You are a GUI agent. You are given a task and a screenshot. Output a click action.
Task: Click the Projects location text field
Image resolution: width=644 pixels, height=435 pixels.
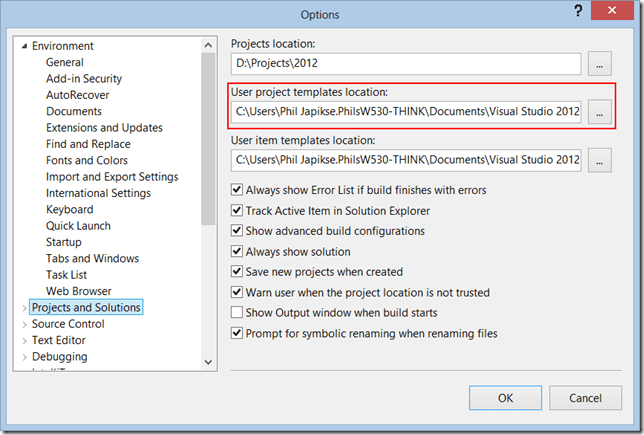[406, 64]
